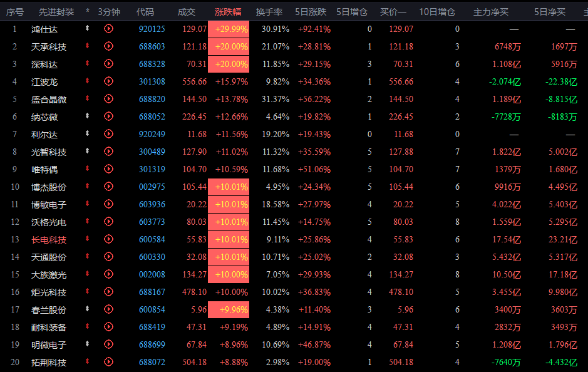Click the asterisk column header

pos(88,12)
